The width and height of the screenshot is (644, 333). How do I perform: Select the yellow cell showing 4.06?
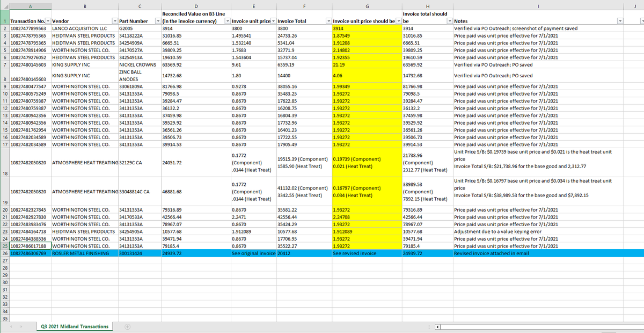[x=367, y=75]
